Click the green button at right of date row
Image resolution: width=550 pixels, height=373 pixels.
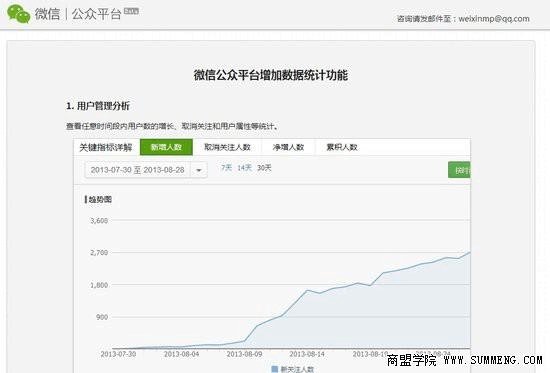(459, 170)
